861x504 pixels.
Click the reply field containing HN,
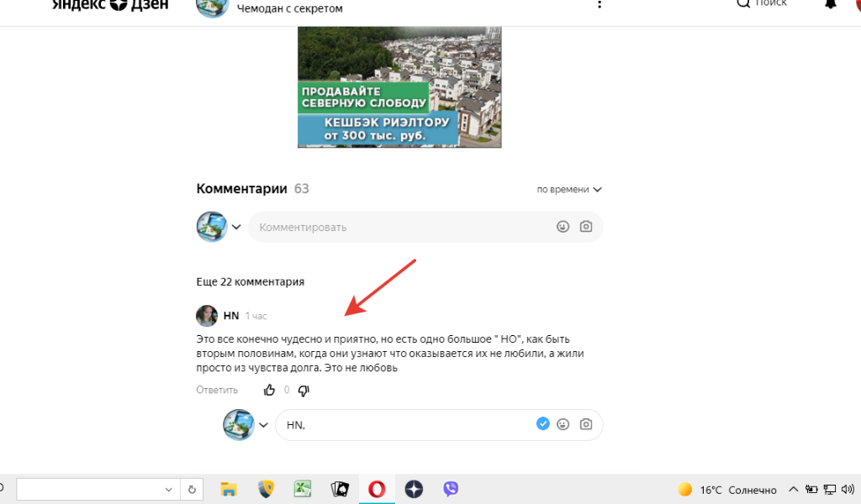tap(439, 425)
